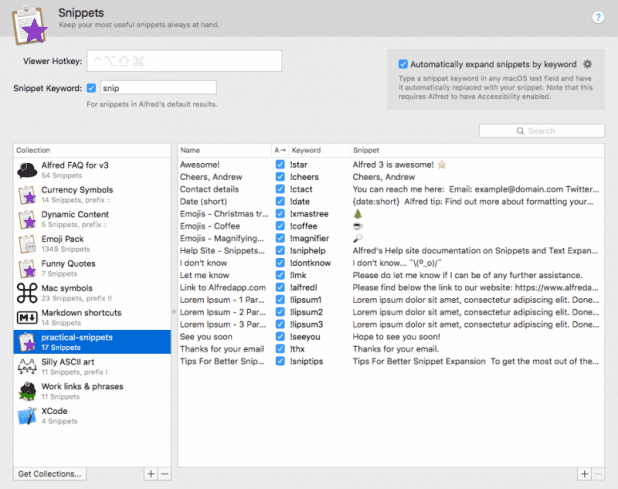Uncheck auto-expand for !thx snippet
Image resolution: width=618 pixels, height=489 pixels.
280,349
